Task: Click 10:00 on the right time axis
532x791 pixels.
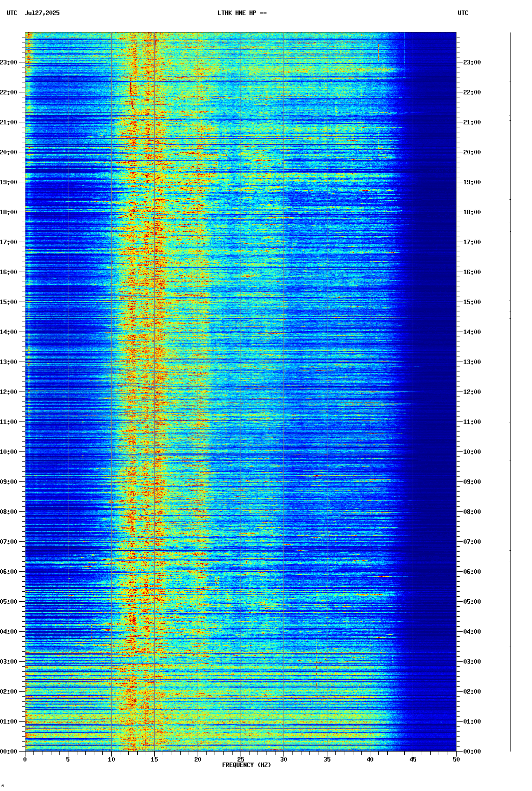Action: (x=472, y=452)
